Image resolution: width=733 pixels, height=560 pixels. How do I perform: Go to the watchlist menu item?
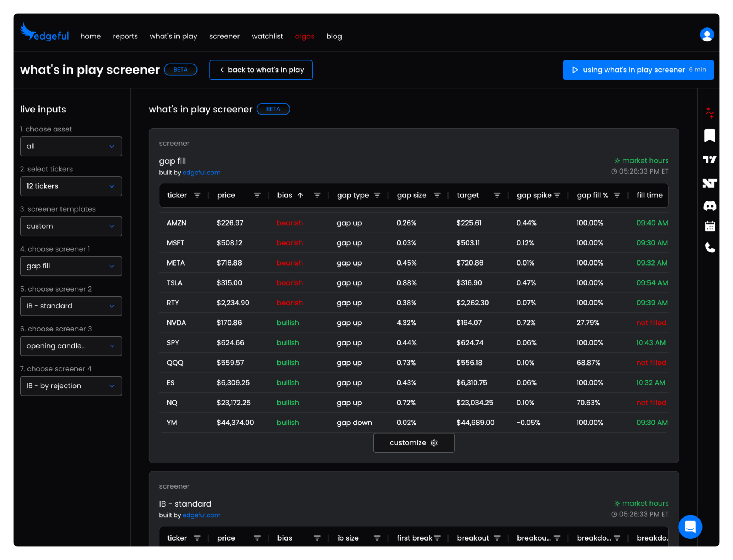267,36
